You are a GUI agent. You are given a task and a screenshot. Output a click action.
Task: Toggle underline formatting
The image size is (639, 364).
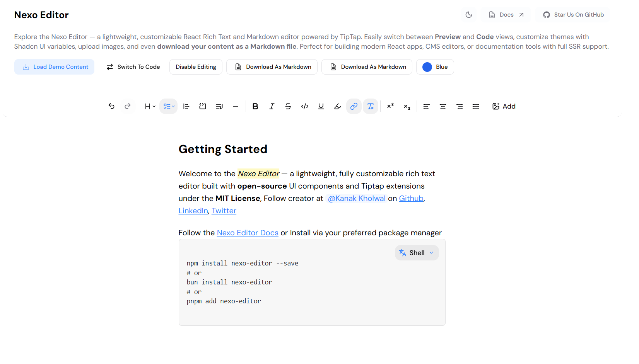(321, 106)
